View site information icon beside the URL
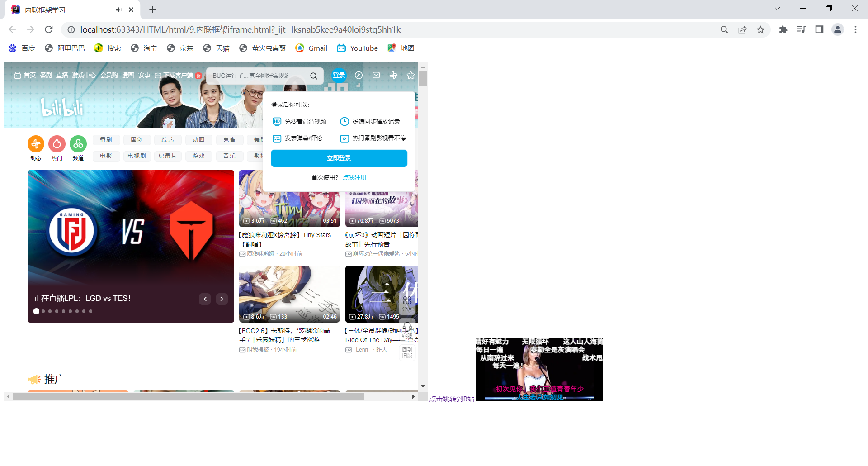 tap(71, 29)
